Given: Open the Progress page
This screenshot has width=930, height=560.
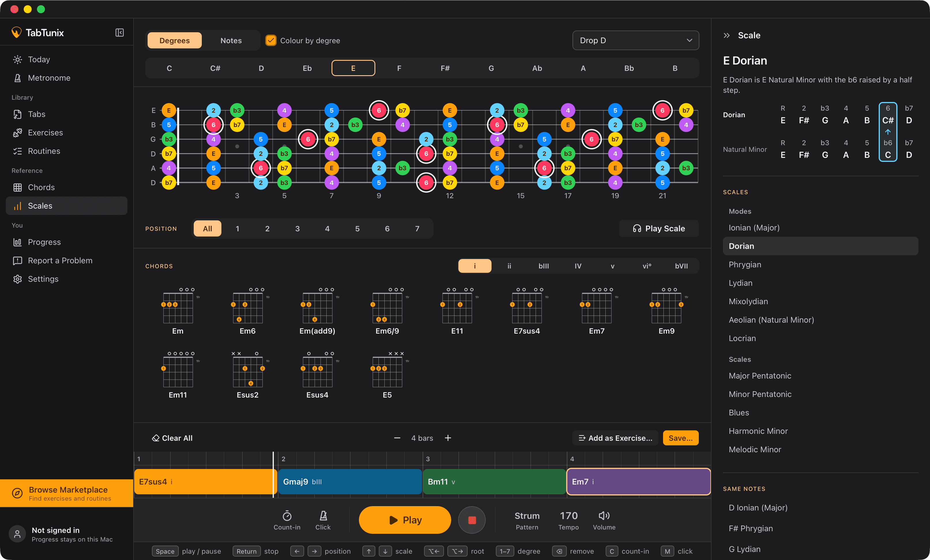Looking at the screenshot, I should tap(66, 242).
